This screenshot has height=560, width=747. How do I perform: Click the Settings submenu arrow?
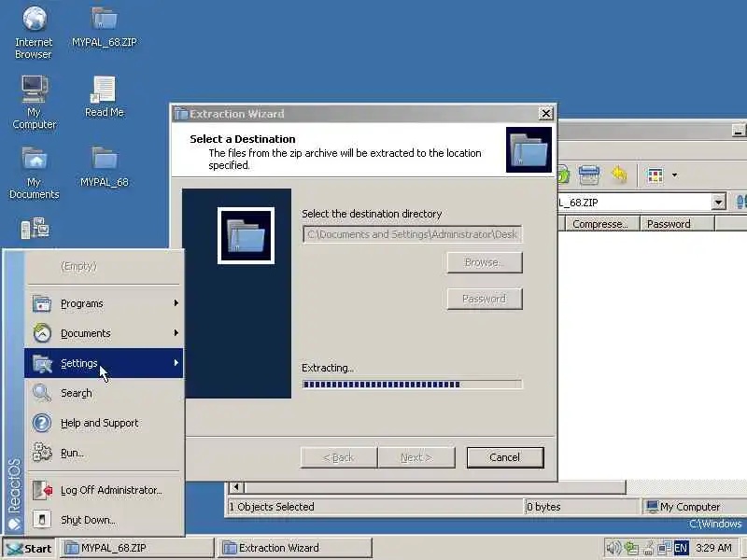coord(176,363)
